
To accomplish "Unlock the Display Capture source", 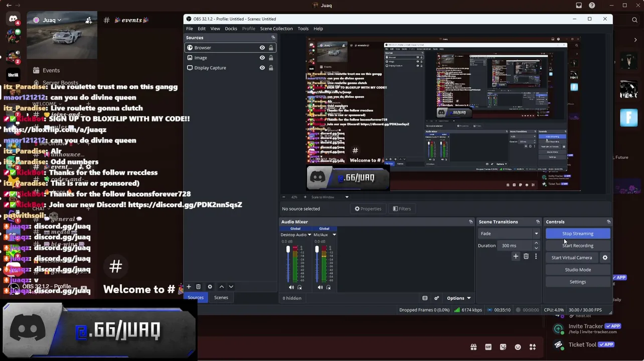I will coord(271,68).
